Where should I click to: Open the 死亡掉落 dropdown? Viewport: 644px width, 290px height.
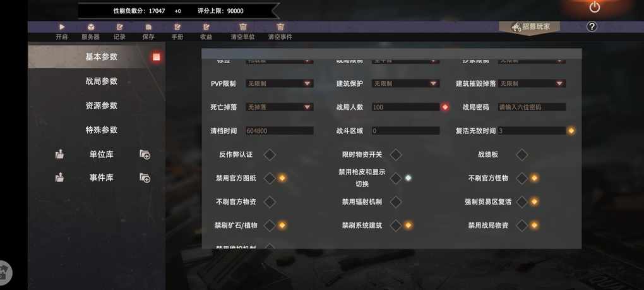(x=279, y=107)
